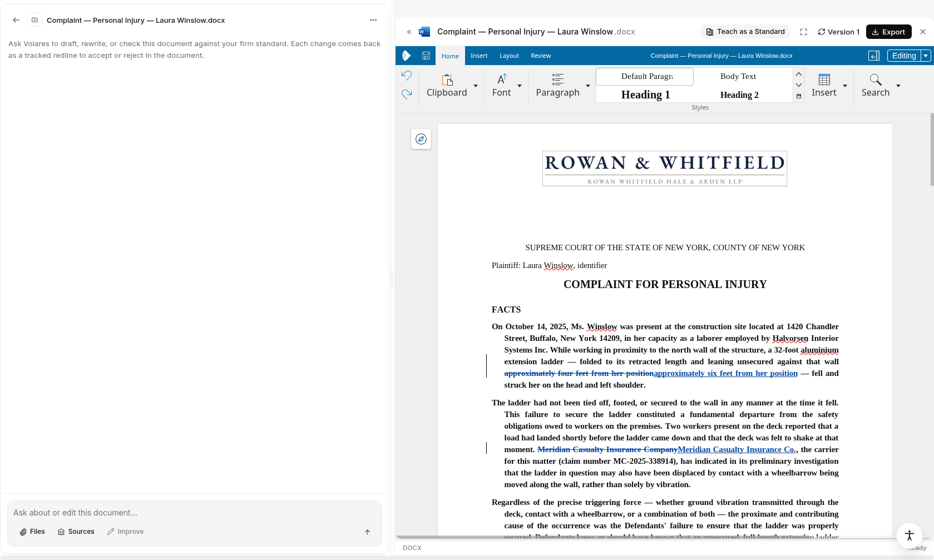Close the document viewer with the X
934x560 pixels.
coord(923,32)
